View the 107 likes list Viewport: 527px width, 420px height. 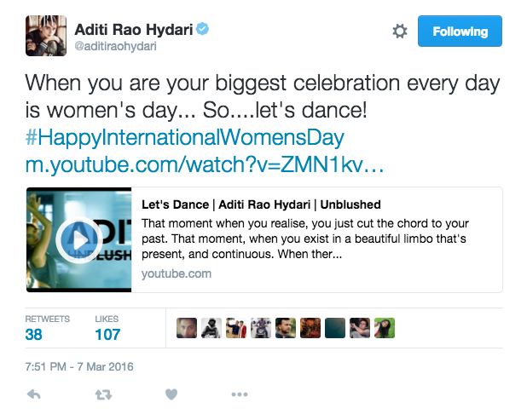[x=107, y=334]
